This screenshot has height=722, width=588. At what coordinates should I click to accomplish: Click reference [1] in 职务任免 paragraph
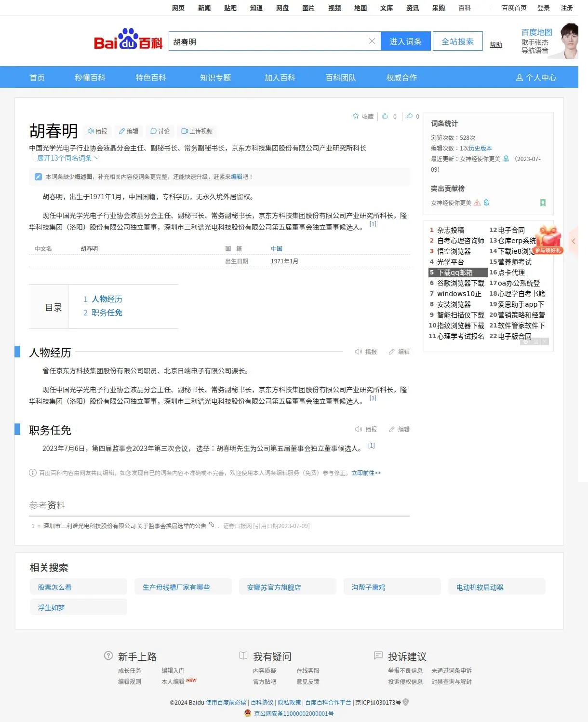(x=371, y=446)
